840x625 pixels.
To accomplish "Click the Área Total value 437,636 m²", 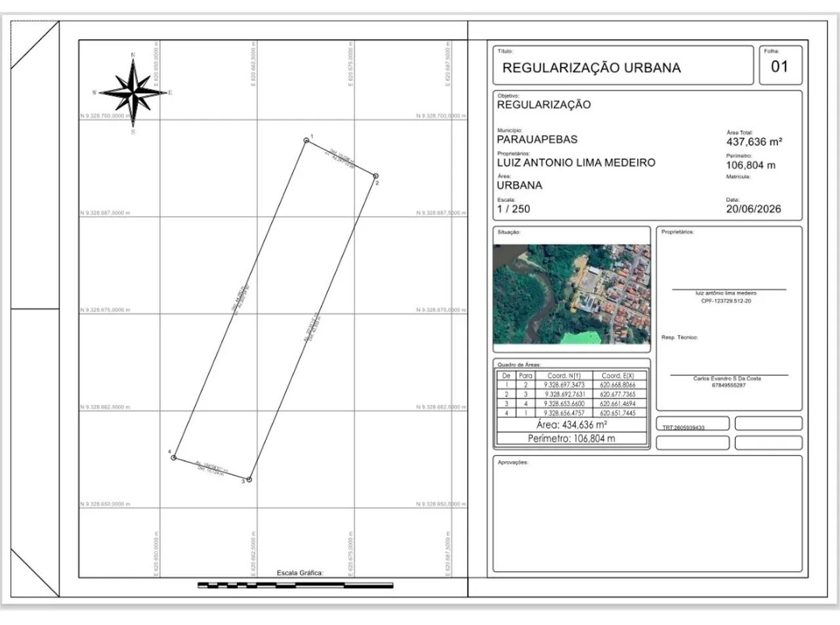I will pos(754,142).
